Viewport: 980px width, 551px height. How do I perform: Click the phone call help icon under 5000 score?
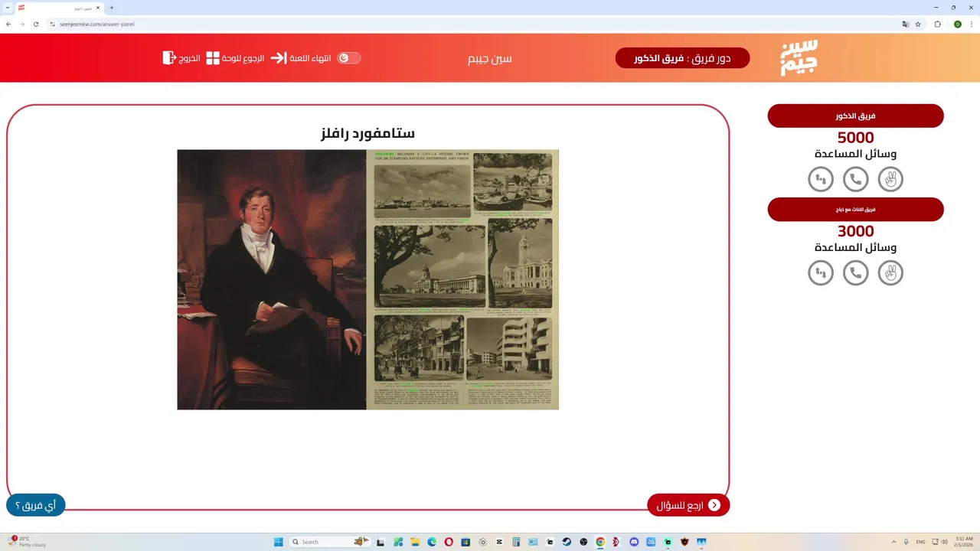tap(855, 179)
